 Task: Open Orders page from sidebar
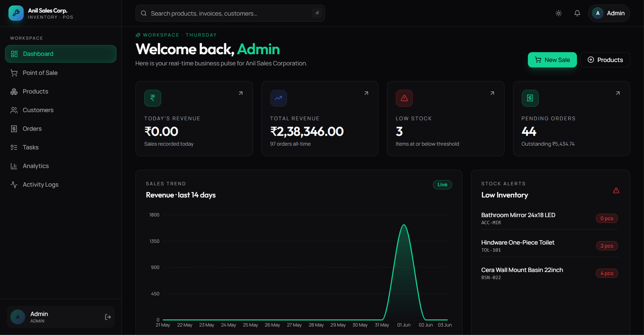click(61, 129)
